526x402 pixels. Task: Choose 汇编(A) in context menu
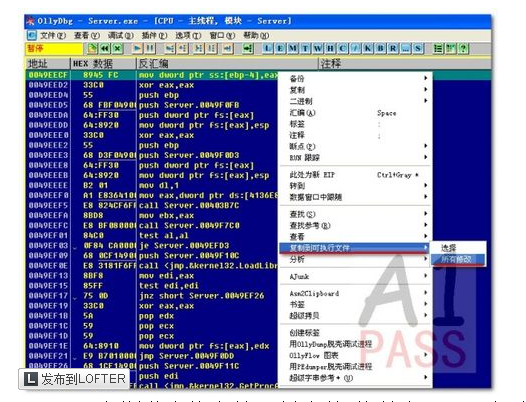tap(356, 113)
